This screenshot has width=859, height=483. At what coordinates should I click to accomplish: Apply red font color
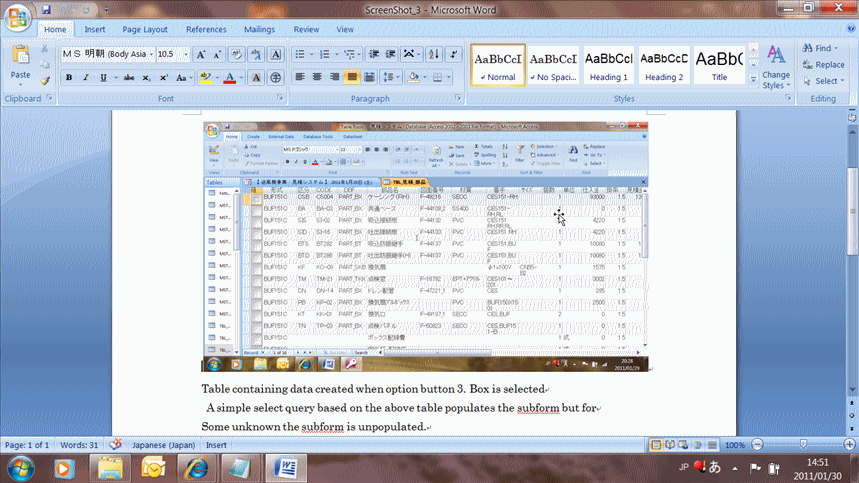pyautogui.click(x=230, y=78)
